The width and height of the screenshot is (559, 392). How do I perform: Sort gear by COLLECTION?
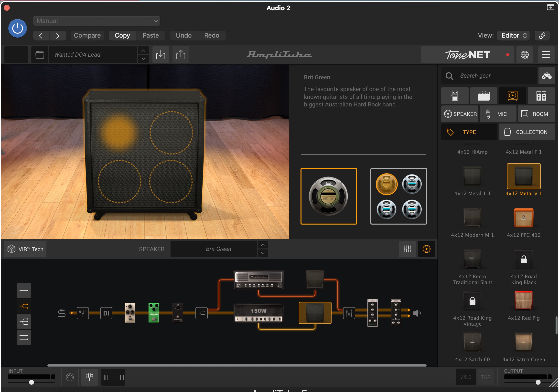pyautogui.click(x=527, y=132)
